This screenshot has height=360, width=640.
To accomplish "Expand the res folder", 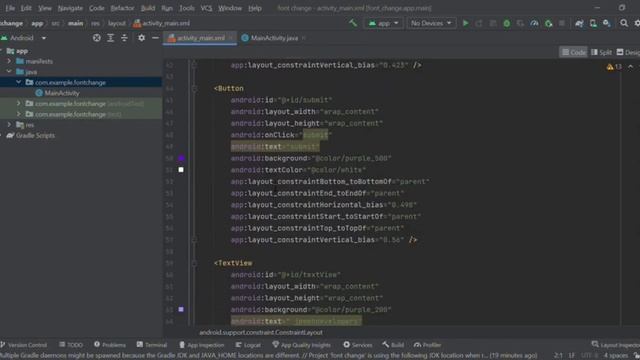I will 9,124.
